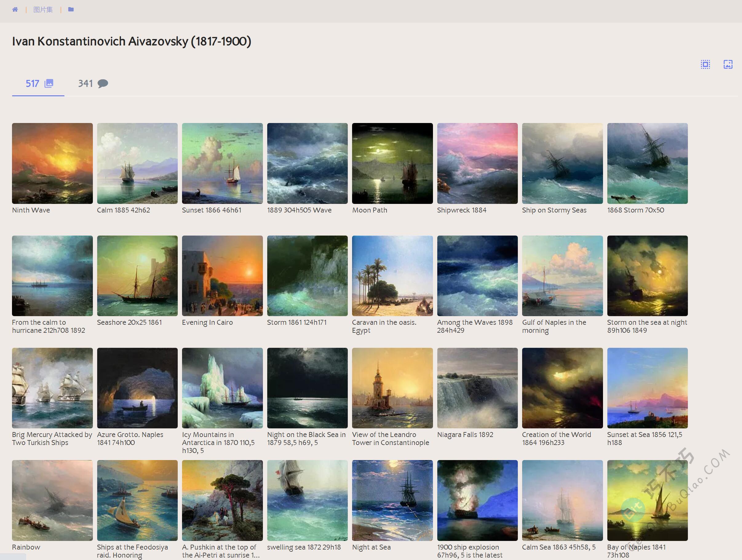Open the Leandro Tower thumbnail
This screenshot has width=742, height=560.
tap(392, 388)
